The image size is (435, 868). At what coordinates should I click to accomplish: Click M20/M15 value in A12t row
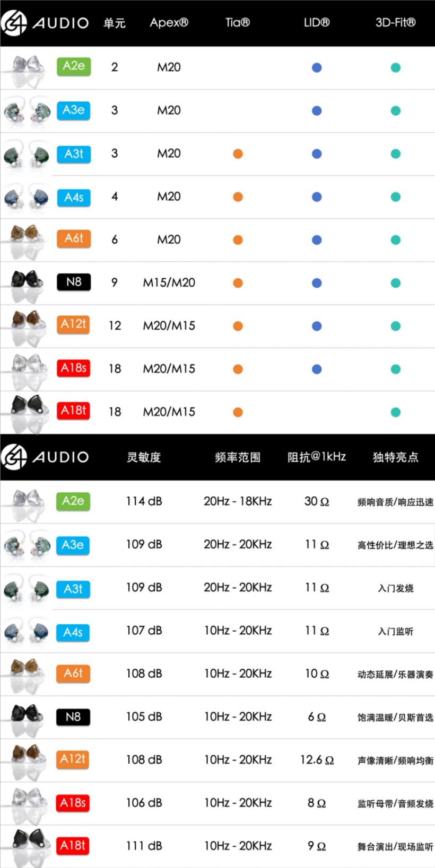[x=169, y=326]
